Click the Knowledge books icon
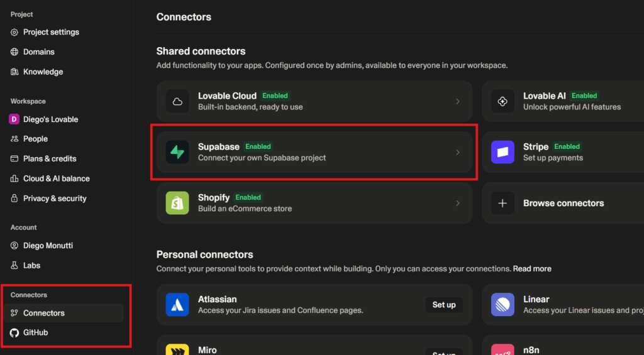 pyautogui.click(x=14, y=72)
